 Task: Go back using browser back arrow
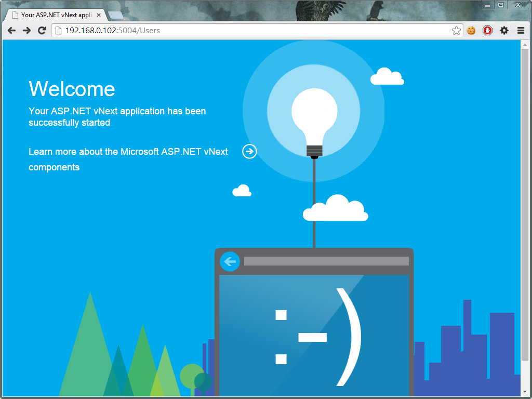click(11, 31)
